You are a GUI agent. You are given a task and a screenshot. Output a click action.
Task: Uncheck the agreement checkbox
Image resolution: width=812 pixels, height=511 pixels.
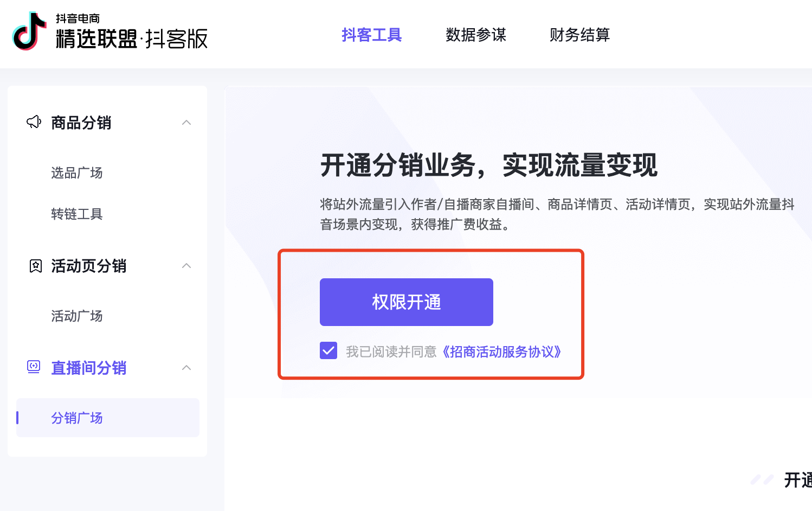click(x=328, y=350)
